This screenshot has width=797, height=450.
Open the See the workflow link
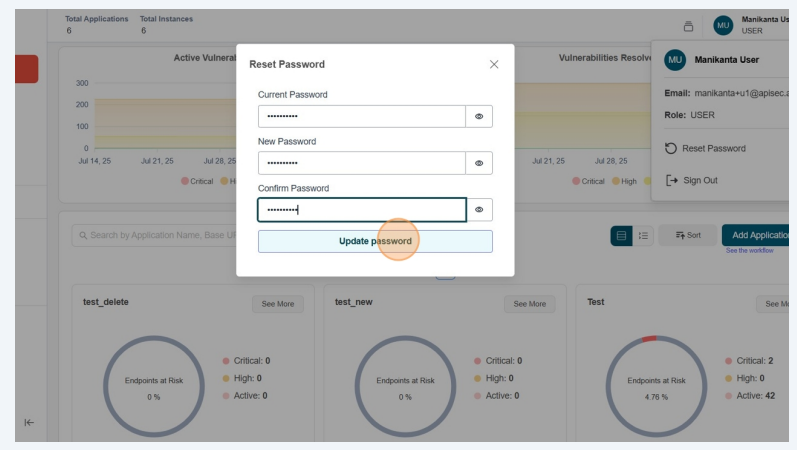point(749,251)
